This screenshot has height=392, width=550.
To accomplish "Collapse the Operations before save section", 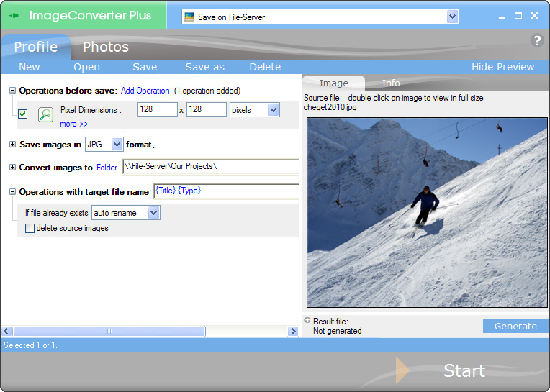I will pyautogui.click(x=12, y=91).
